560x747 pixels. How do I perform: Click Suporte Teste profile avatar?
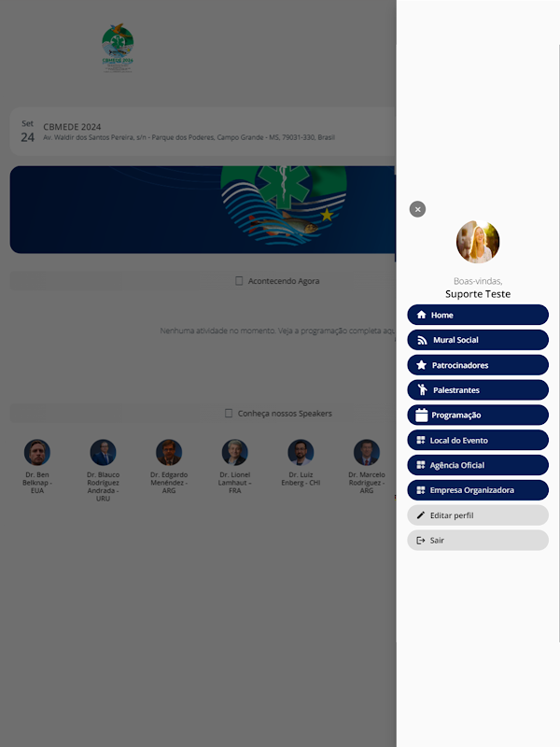(x=478, y=242)
